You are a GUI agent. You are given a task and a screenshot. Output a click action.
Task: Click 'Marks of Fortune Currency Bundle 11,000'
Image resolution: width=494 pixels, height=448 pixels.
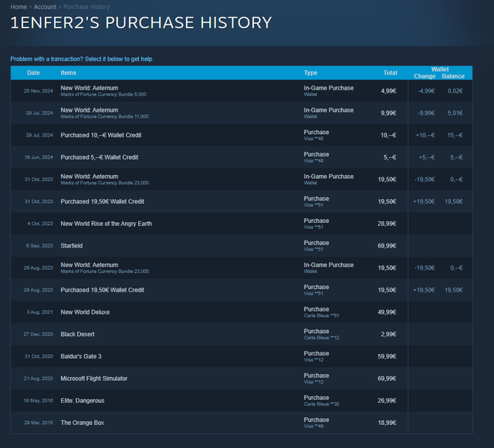coord(105,116)
